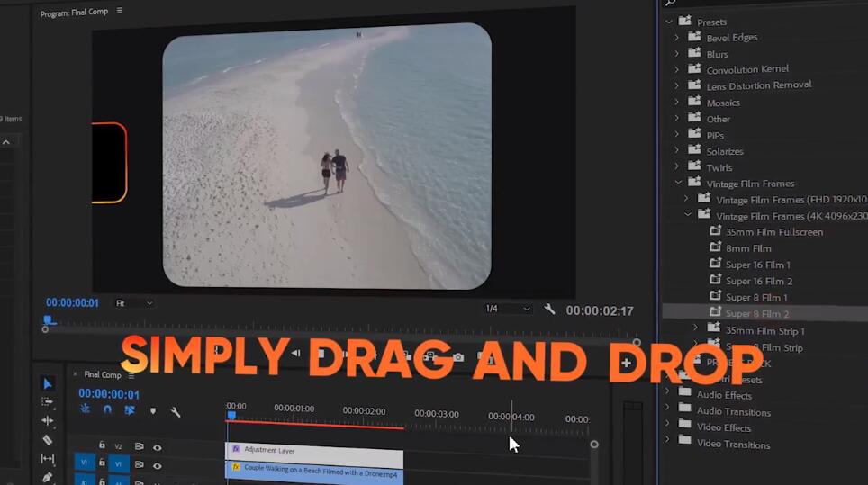
Task: Toggle V1 source patching button
Action: click(84, 463)
